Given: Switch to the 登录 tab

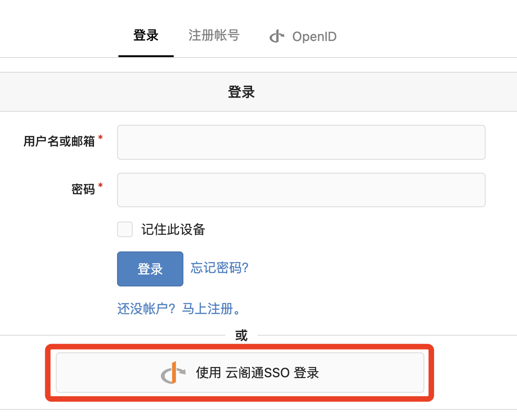Looking at the screenshot, I should click(146, 35).
